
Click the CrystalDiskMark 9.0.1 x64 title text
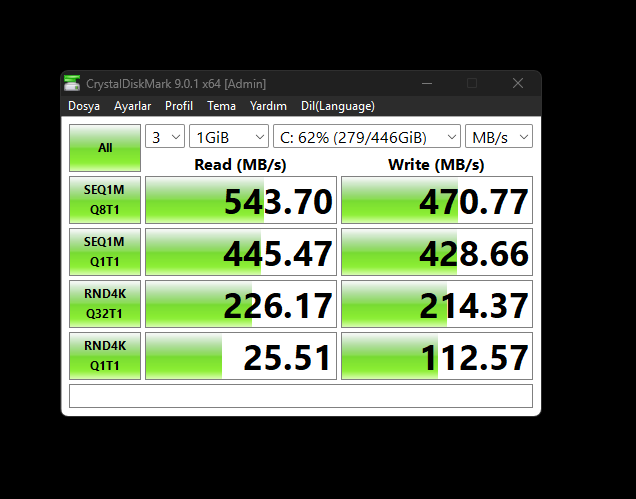coord(176,84)
